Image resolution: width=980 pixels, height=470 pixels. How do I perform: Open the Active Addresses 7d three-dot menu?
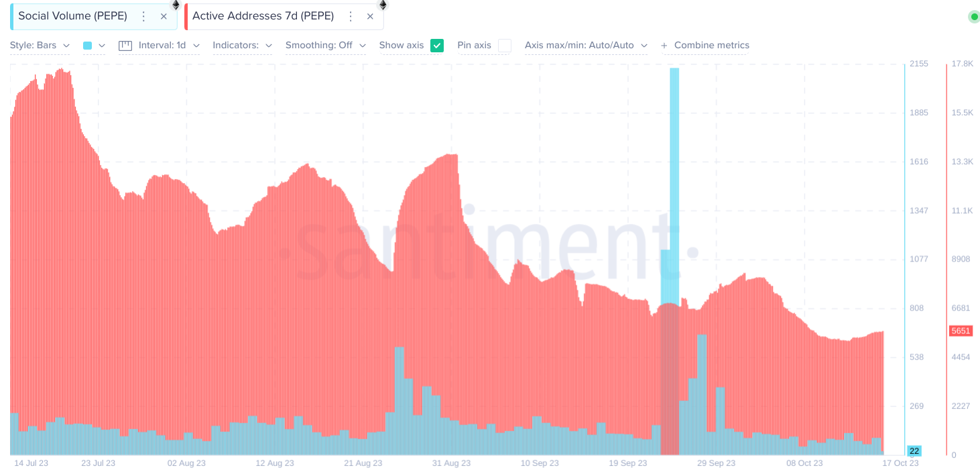click(x=350, y=16)
